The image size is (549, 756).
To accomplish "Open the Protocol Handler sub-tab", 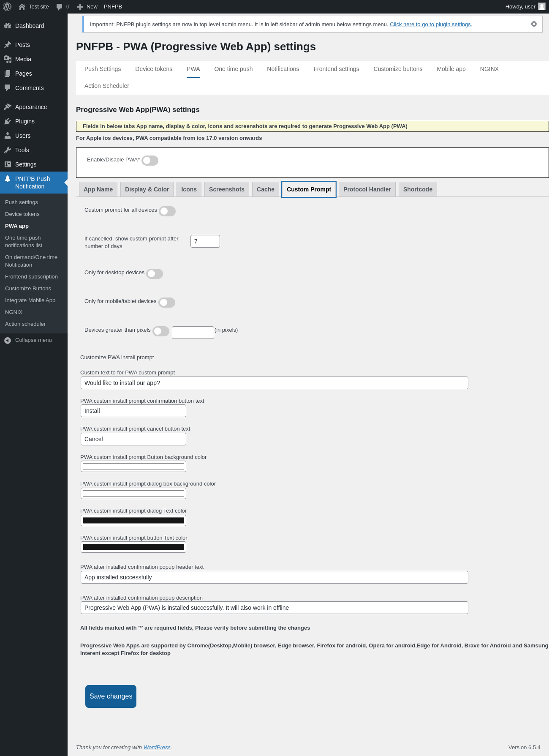I will [367, 189].
